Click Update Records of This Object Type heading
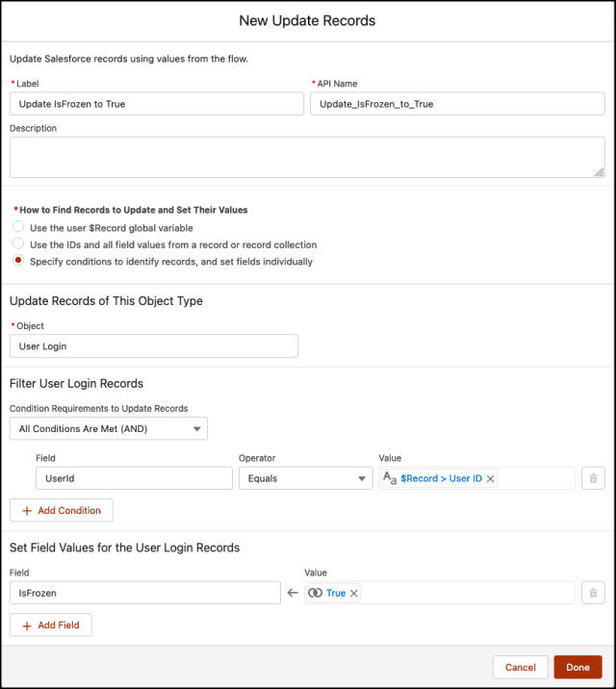 106,301
